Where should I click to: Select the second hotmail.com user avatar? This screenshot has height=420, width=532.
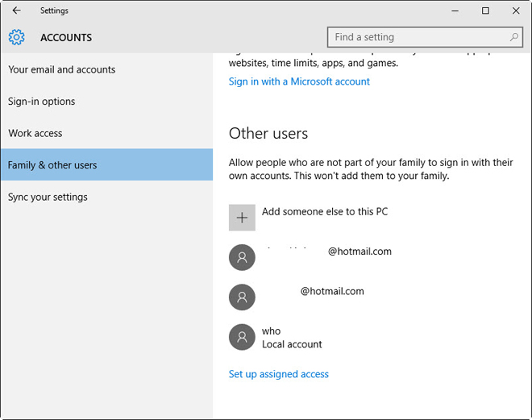(242, 297)
